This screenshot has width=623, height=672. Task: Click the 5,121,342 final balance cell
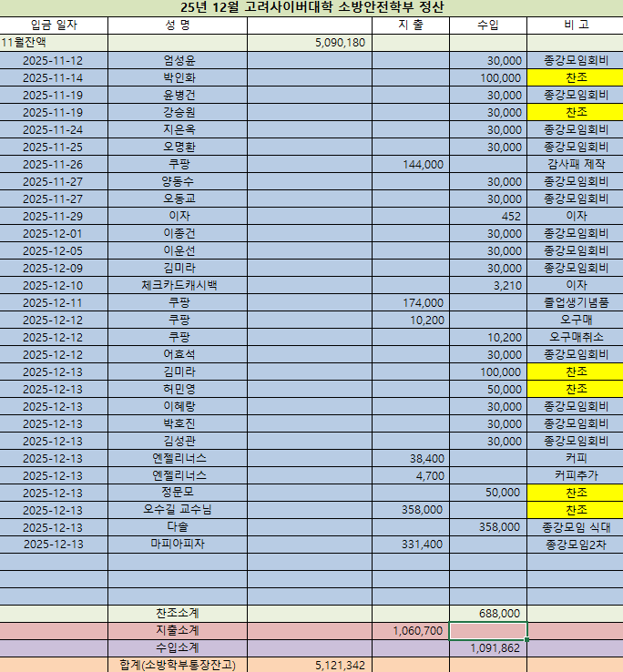309,665
